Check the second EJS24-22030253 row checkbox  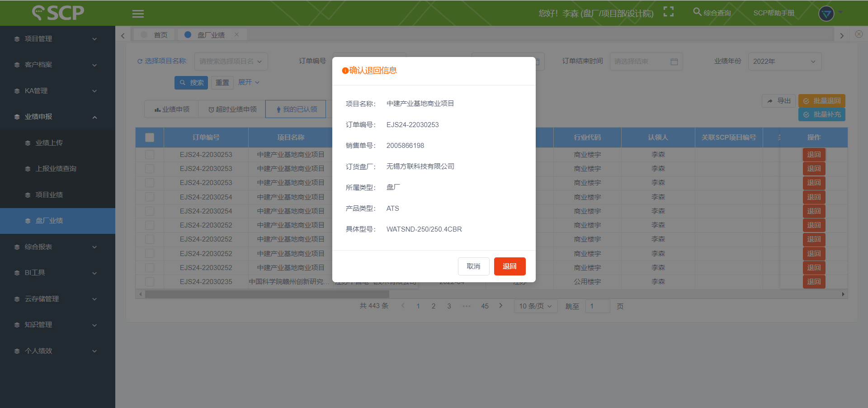pos(150,169)
